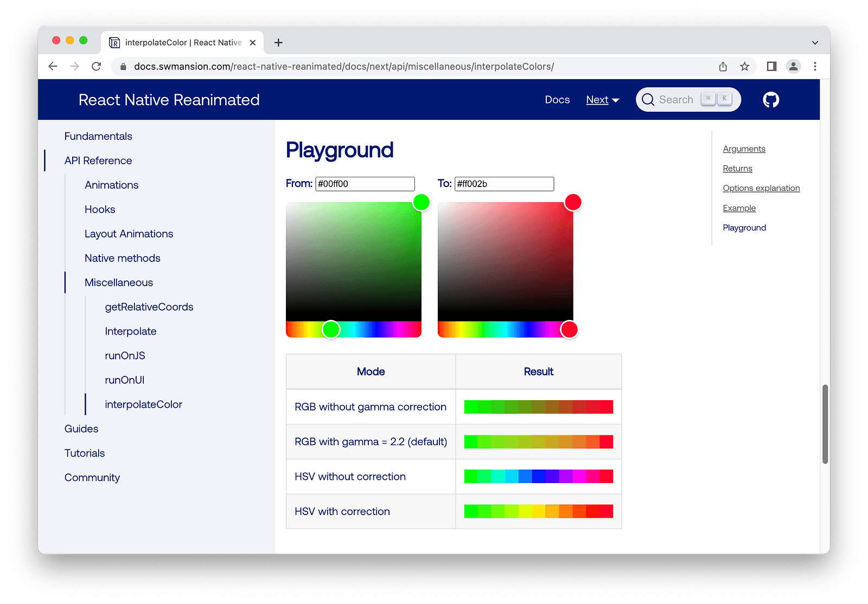868x604 pixels.
Task: Jump to Options explanation section
Action: (x=761, y=188)
